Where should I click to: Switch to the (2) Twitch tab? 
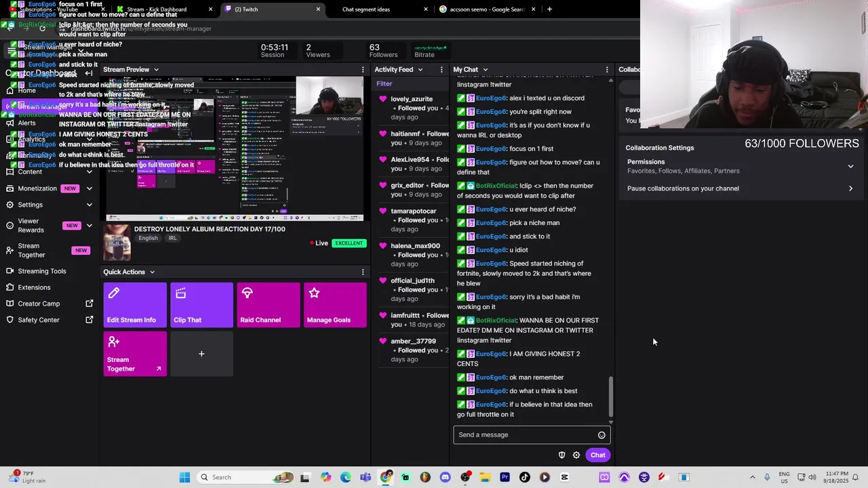(272, 9)
